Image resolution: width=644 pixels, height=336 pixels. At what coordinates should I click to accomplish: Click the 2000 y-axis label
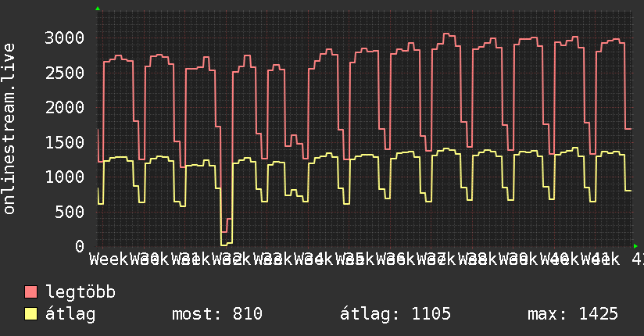(x=65, y=107)
